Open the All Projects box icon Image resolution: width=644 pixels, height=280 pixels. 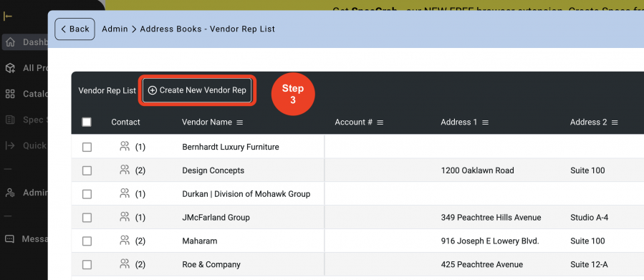(10, 68)
